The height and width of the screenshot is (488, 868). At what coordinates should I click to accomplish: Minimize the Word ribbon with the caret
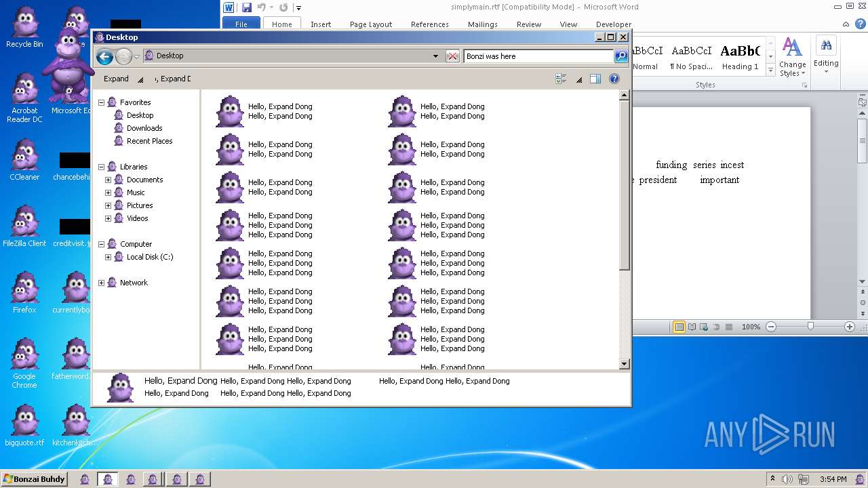point(846,24)
